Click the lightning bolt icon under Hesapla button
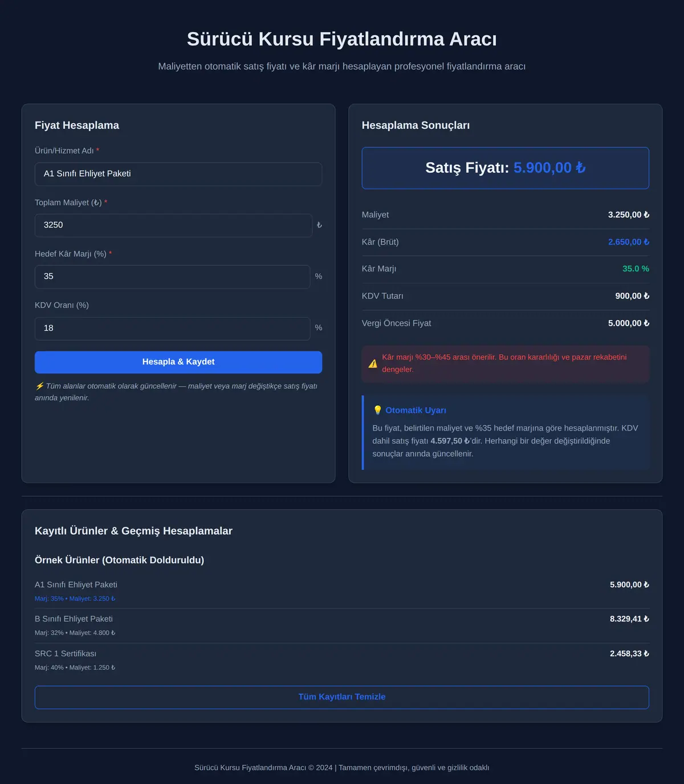The width and height of the screenshot is (684, 784). tap(39, 386)
